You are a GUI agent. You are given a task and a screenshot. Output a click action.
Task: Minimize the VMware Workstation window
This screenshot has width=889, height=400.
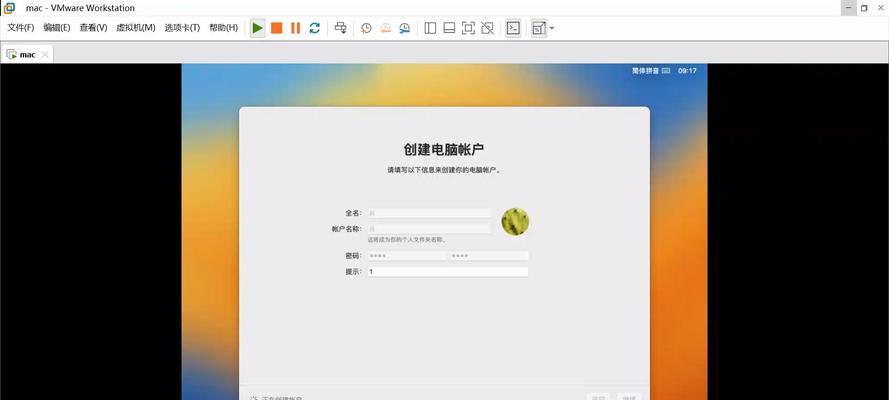click(x=848, y=8)
